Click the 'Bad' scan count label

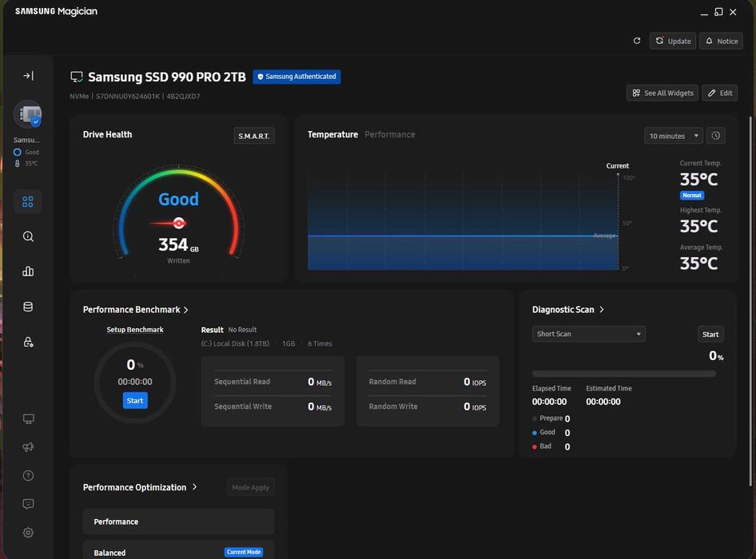(x=545, y=446)
